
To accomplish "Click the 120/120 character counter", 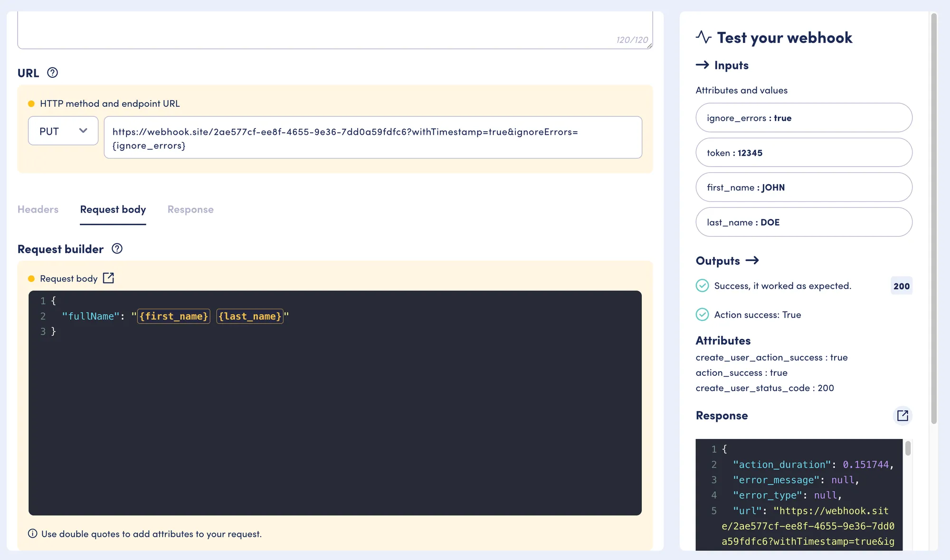I will (632, 40).
